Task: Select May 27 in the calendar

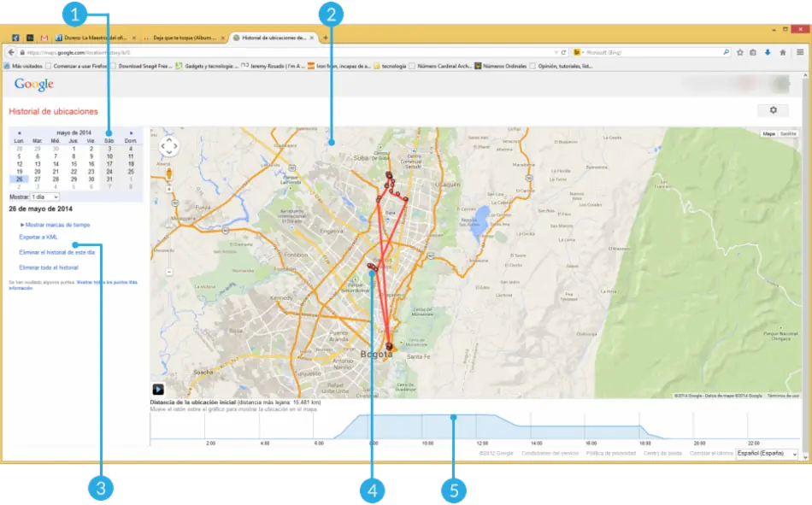Action: pos(38,179)
